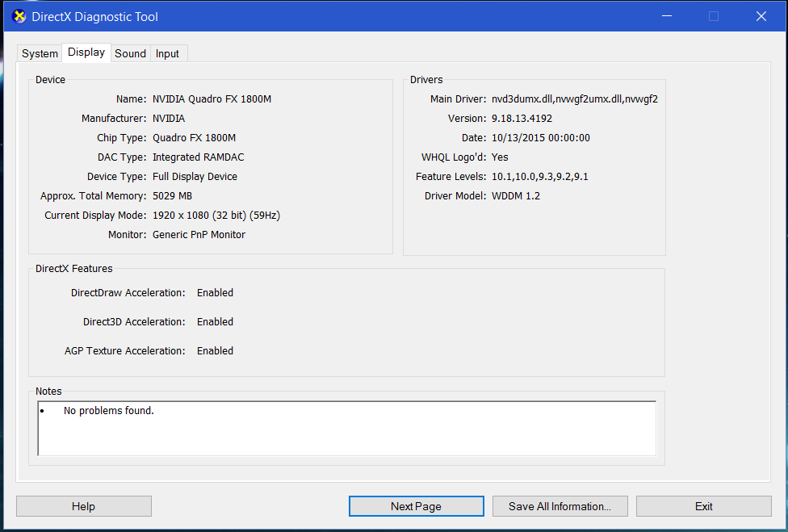Open the Sound tab
Image resolution: width=788 pixels, height=532 pixels.
[x=130, y=54]
